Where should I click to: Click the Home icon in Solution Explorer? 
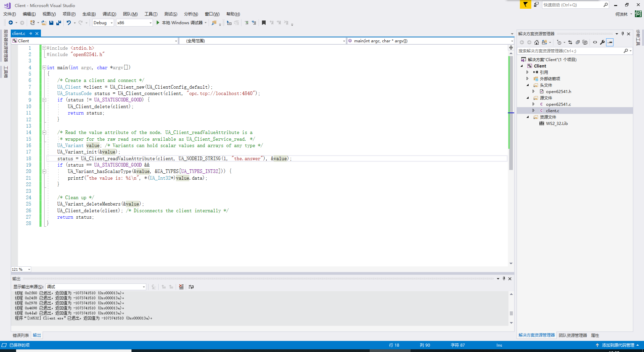[536, 42]
